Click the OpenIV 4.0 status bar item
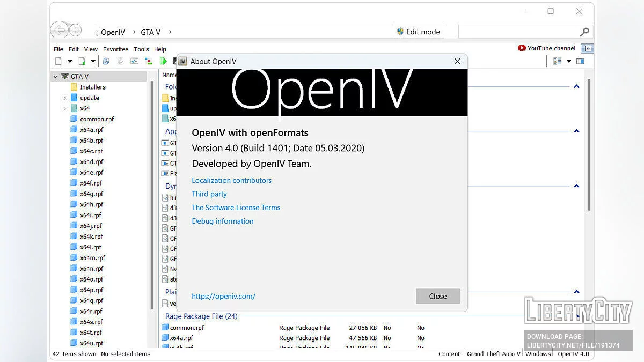 click(x=573, y=354)
